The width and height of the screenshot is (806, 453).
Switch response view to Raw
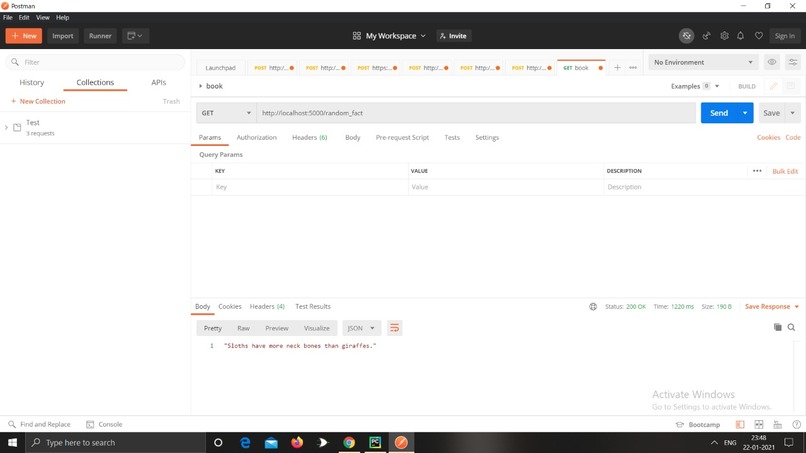[x=243, y=328]
